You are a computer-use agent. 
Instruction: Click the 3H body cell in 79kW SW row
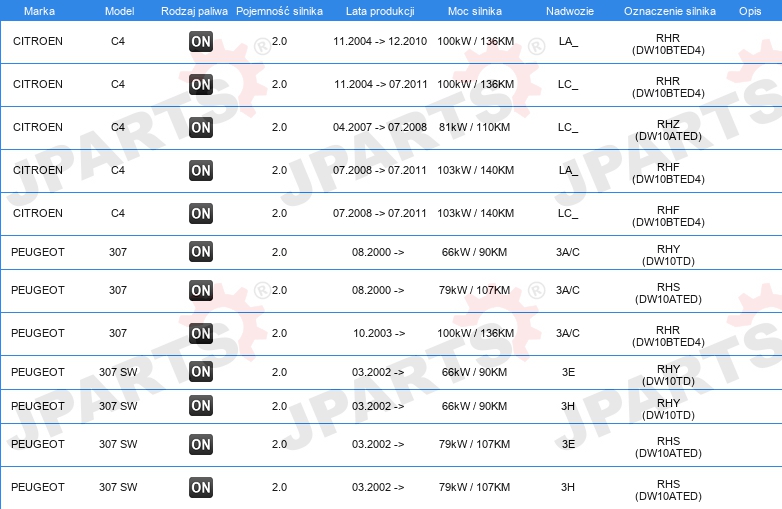point(568,487)
